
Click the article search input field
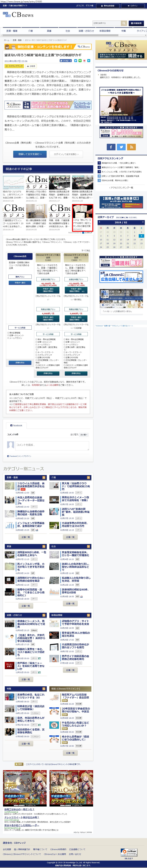106,23
